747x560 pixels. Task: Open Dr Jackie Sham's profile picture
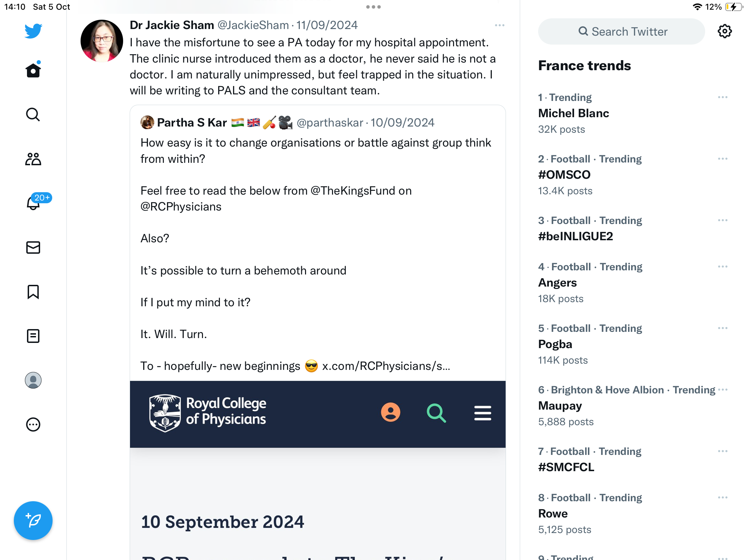click(x=102, y=41)
